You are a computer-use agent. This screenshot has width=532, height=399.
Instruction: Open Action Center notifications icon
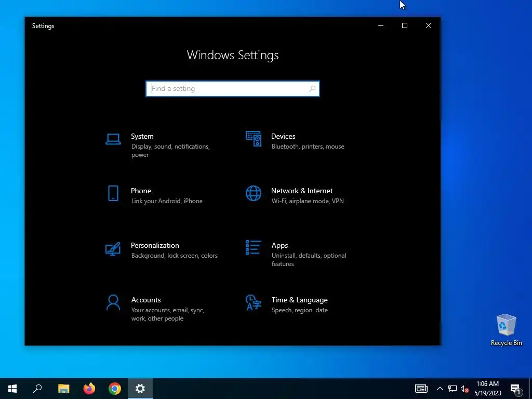515,389
